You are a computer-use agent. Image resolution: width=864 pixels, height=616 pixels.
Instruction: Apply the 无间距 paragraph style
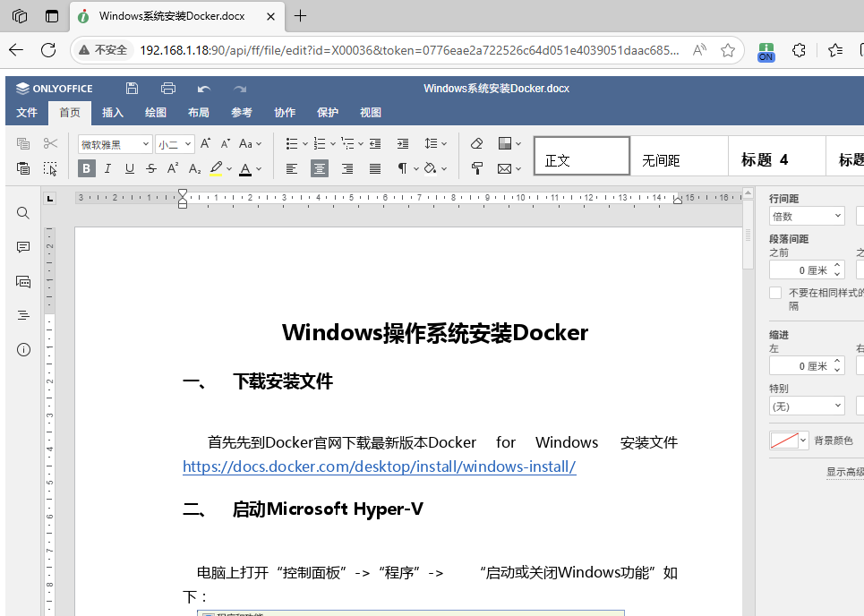680,156
